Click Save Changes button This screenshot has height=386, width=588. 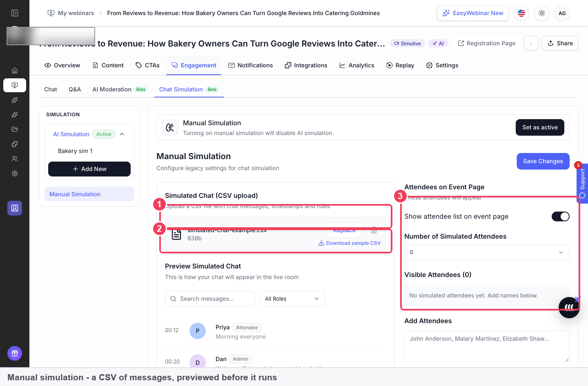pos(543,161)
